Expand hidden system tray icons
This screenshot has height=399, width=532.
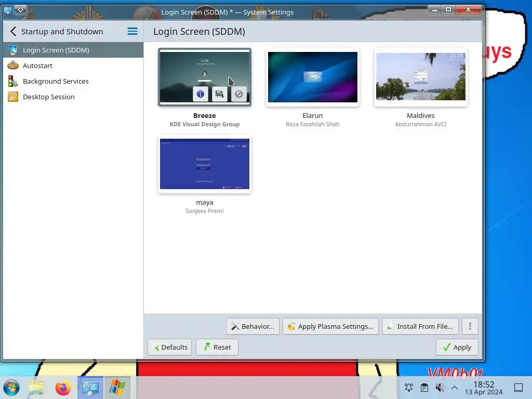coord(455,388)
